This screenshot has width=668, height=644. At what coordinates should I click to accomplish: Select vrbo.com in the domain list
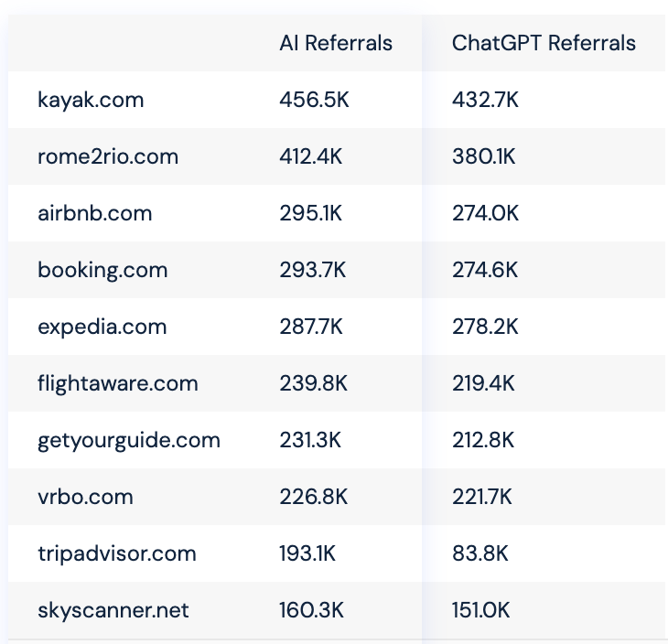(85, 497)
